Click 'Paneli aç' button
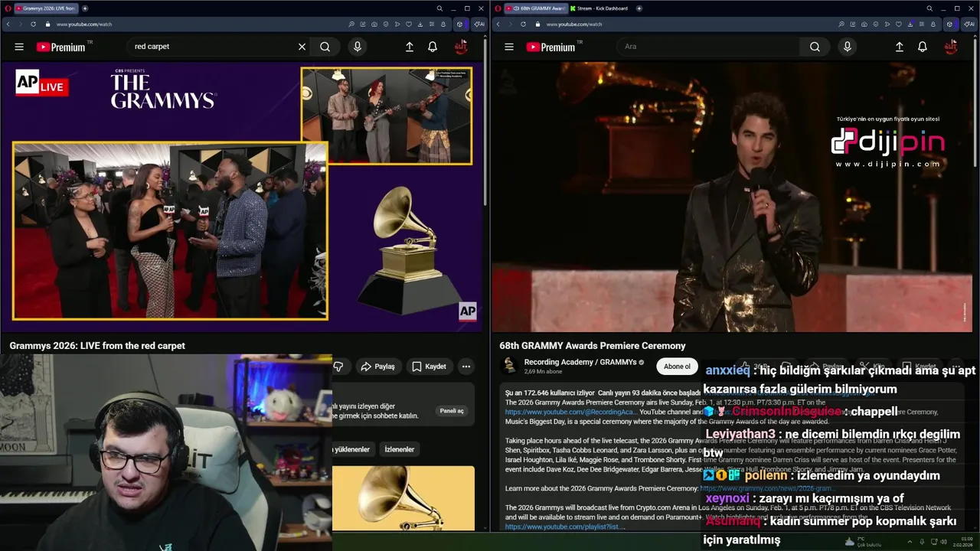 coord(452,411)
